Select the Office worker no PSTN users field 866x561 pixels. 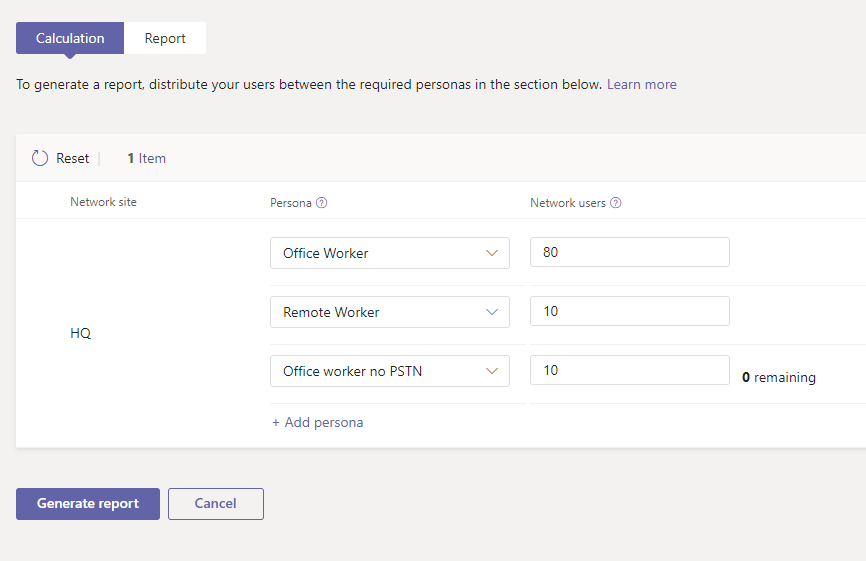[629, 370]
